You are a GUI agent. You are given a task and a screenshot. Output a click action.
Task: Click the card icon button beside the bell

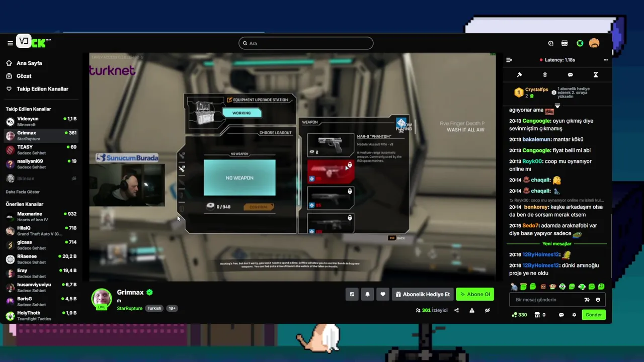tap(352, 295)
